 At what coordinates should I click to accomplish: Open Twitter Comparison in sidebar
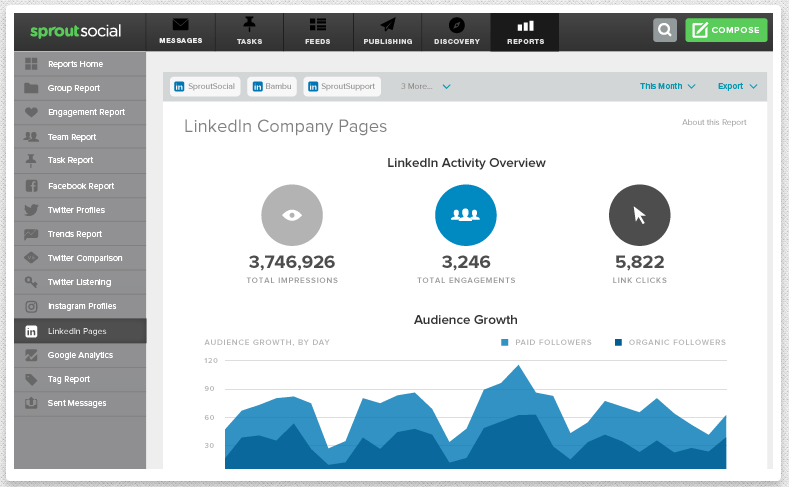(x=80, y=258)
